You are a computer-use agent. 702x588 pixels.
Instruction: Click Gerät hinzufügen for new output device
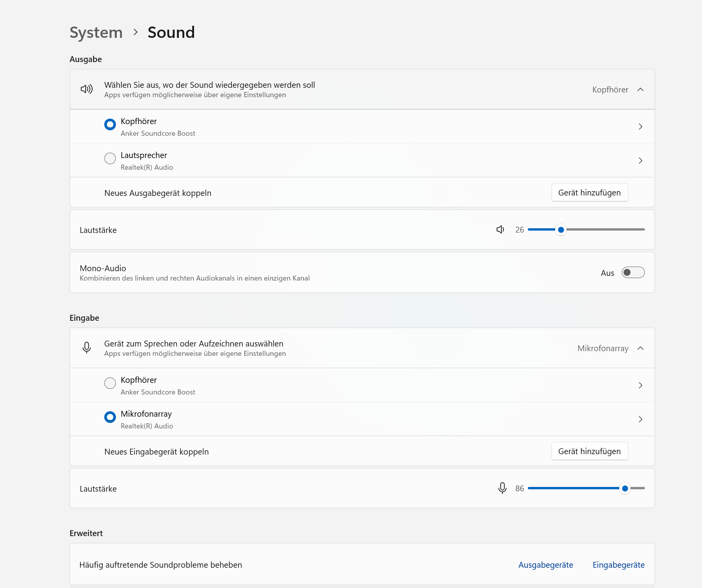pyautogui.click(x=589, y=192)
